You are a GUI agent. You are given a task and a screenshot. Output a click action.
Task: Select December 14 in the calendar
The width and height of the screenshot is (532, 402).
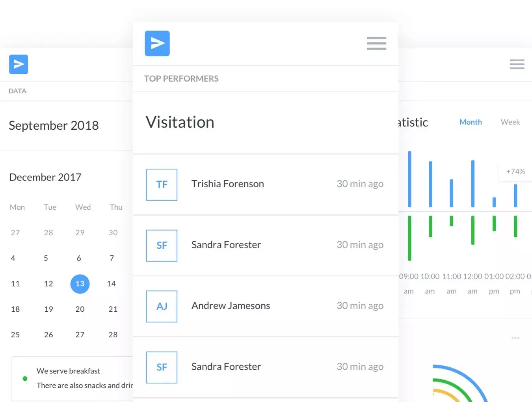[112, 284]
